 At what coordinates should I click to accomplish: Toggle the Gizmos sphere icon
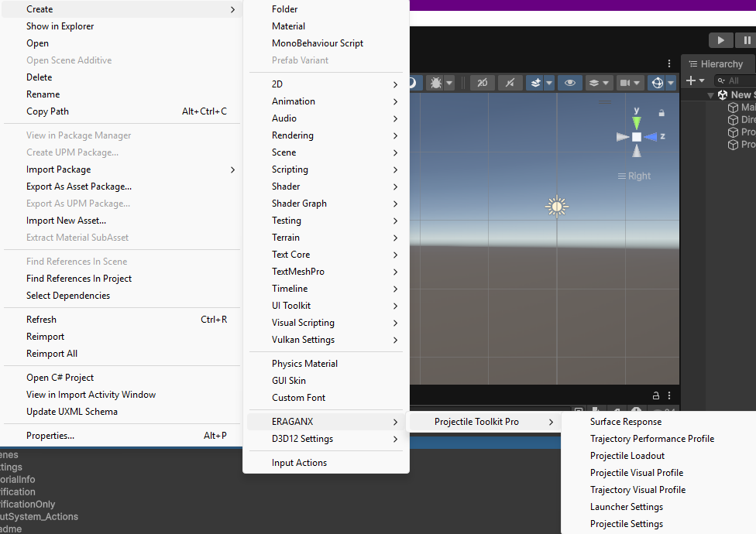point(658,84)
